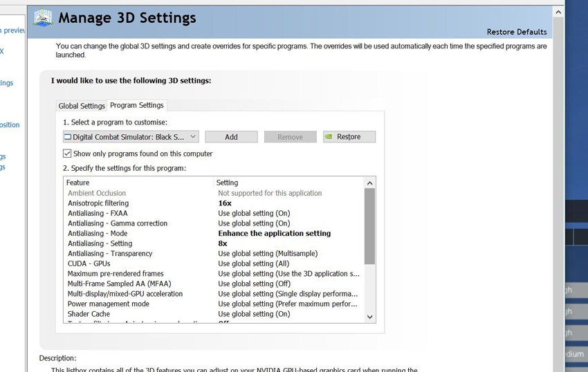Select Multi-Frame Sampled AA (MFAA) feature
This screenshot has width=588, height=372.
coord(119,284)
